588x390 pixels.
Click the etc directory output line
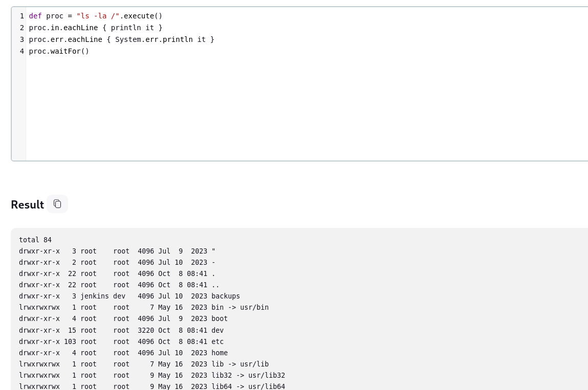(217, 341)
